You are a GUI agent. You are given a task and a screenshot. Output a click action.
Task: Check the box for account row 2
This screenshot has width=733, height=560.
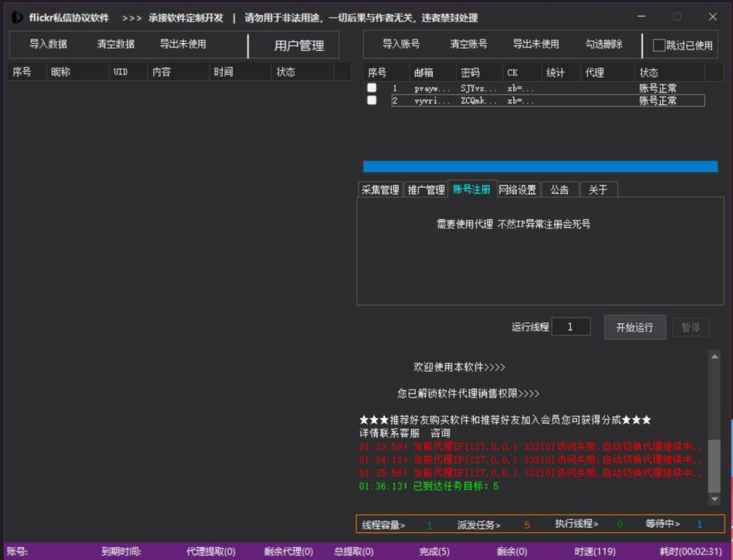372,101
